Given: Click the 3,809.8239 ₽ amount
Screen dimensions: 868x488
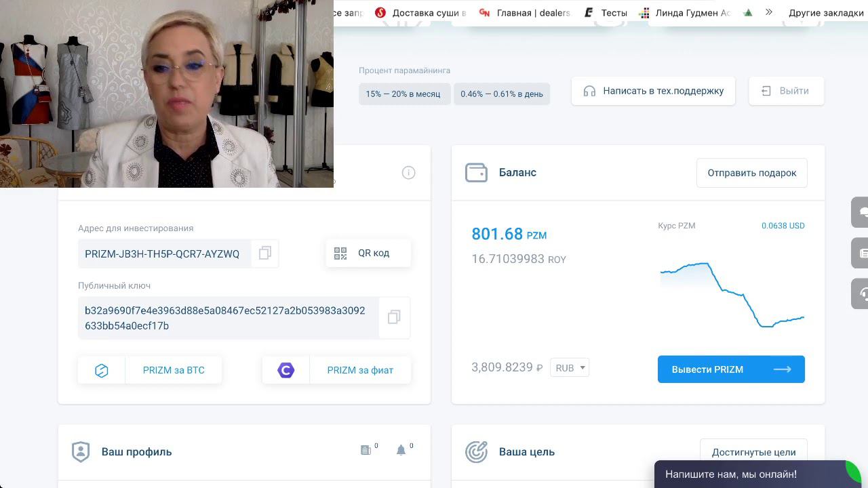Looking at the screenshot, I should [x=507, y=367].
